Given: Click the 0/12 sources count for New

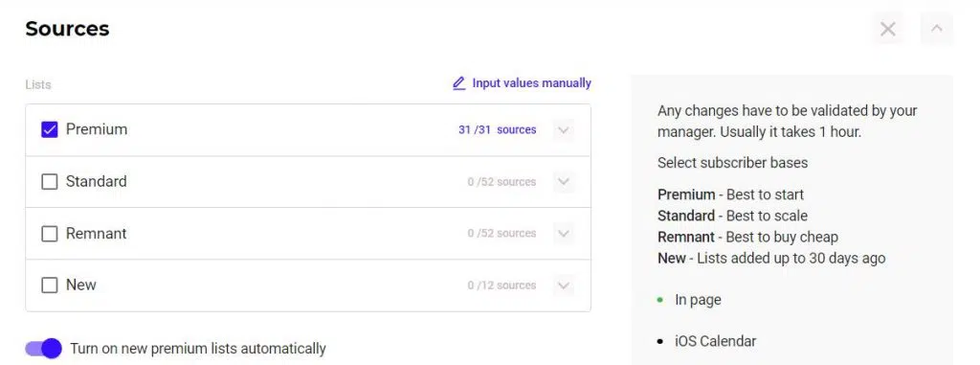Looking at the screenshot, I should coord(501,285).
